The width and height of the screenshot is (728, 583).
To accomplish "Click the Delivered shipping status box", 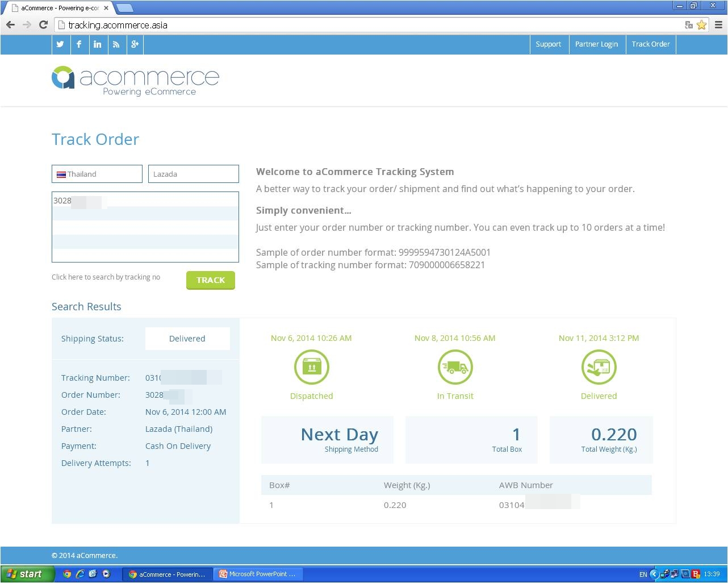I will pyautogui.click(x=187, y=339).
